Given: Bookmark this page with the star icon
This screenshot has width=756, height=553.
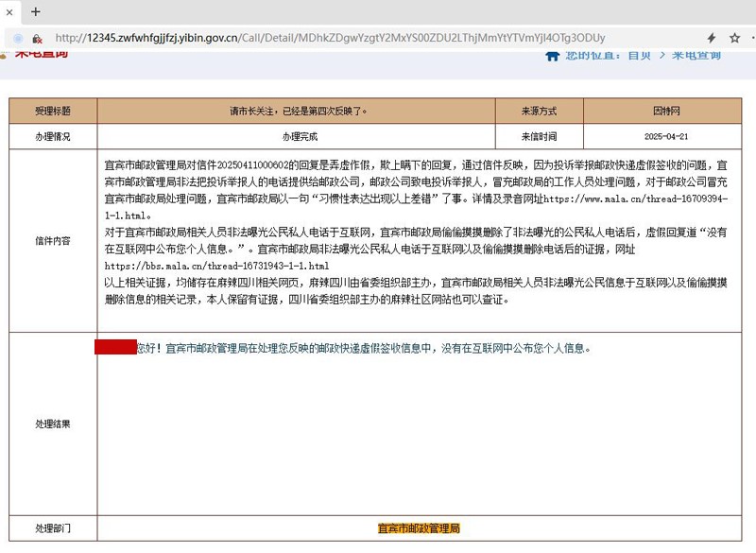Looking at the screenshot, I should coord(734,38).
